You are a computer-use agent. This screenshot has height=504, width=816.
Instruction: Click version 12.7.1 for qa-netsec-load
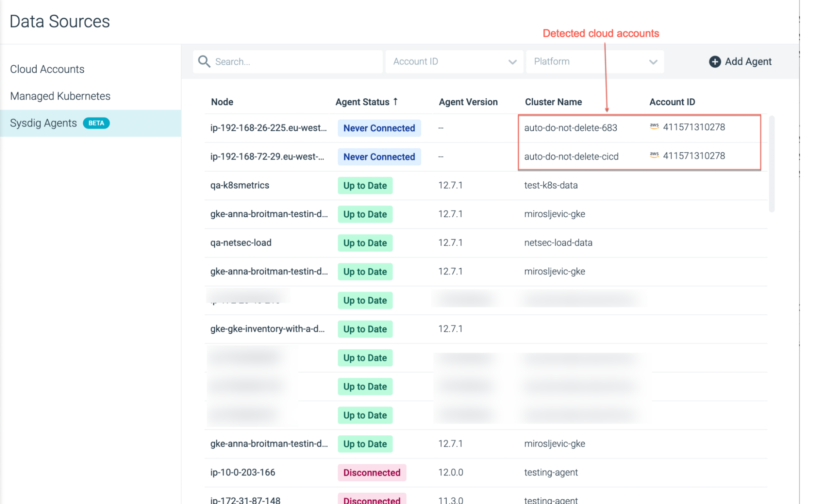point(450,243)
